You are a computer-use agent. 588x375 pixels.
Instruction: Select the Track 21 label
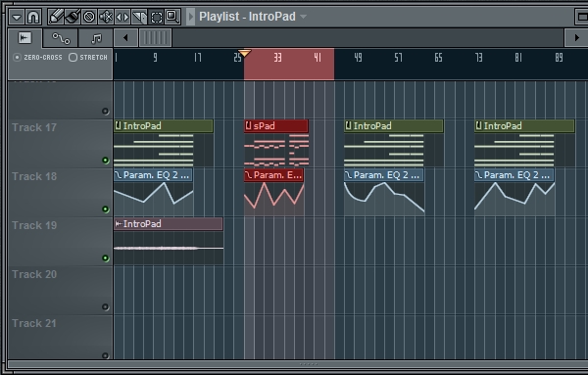click(34, 323)
